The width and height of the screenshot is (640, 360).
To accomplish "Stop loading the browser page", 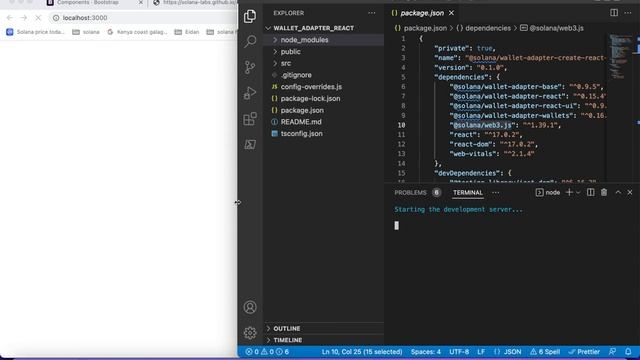I will [x=38, y=18].
